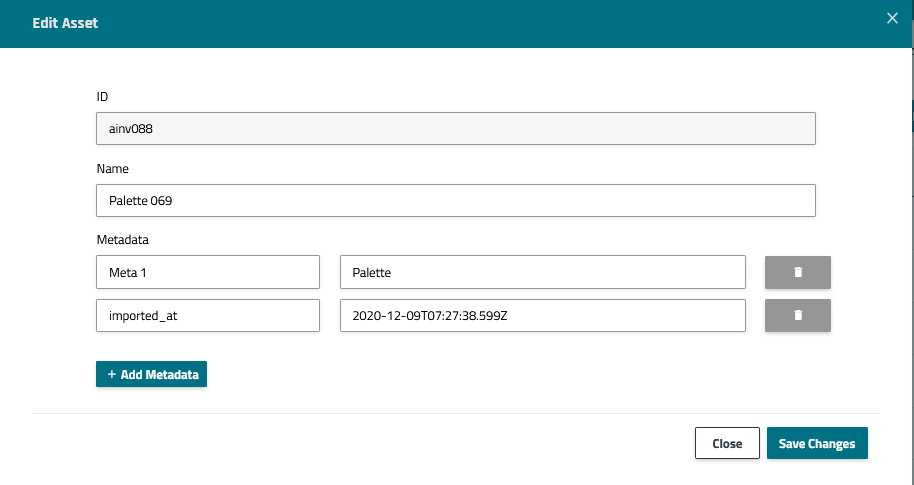The height and width of the screenshot is (485, 914).
Task: Click the 2020-12-09 timestamp value field
Action: click(542, 315)
